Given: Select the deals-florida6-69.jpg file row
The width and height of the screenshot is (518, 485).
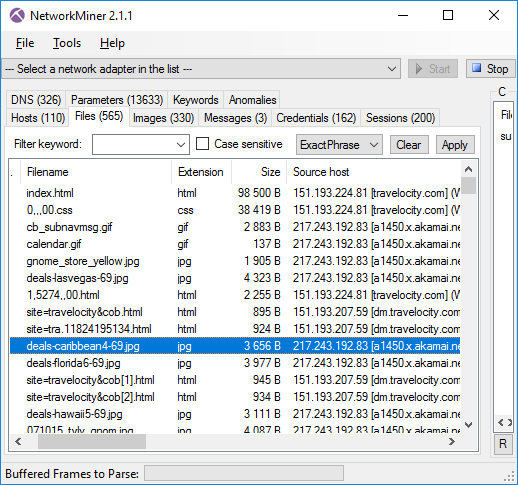Looking at the screenshot, I should 235,363.
